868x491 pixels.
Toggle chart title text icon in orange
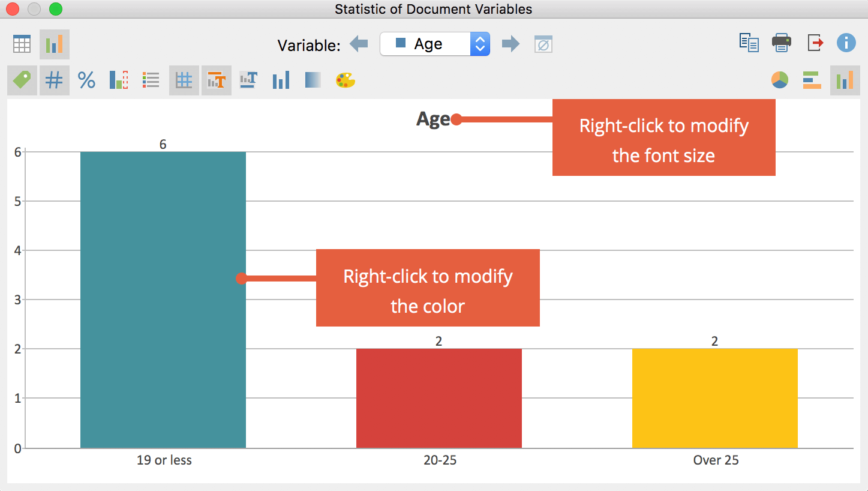tap(216, 80)
